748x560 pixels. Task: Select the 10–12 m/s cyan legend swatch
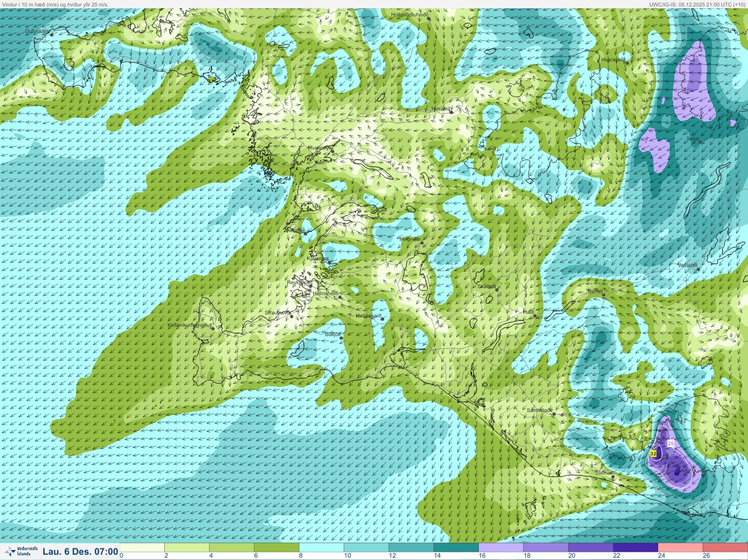pyautogui.click(x=366, y=548)
